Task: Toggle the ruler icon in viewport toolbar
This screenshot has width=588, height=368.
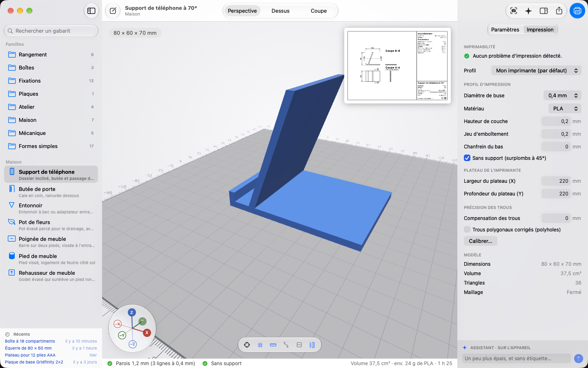Action: [x=273, y=345]
